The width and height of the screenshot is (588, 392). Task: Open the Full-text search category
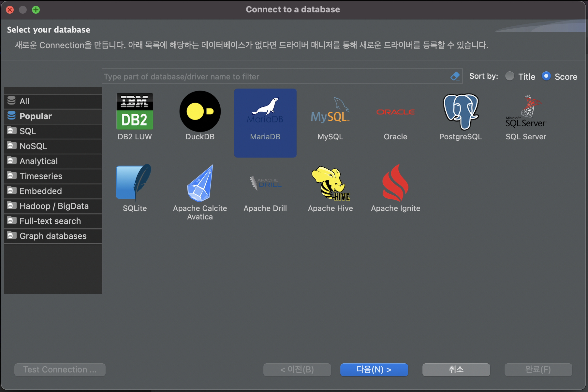[53, 221]
